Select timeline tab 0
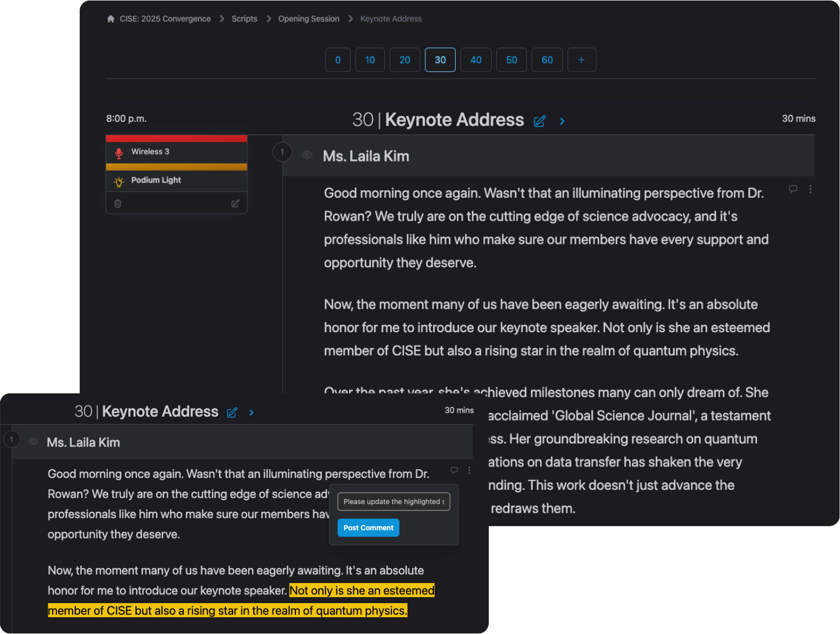This screenshot has width=840, height=634. [338, 60]
